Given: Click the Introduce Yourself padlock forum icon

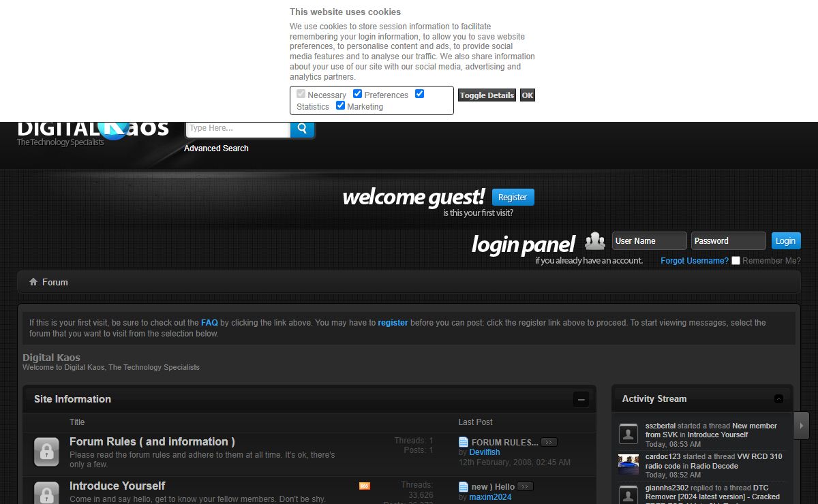Looking at the screenshot, I should pyautogui.click(x=46, y=492).
